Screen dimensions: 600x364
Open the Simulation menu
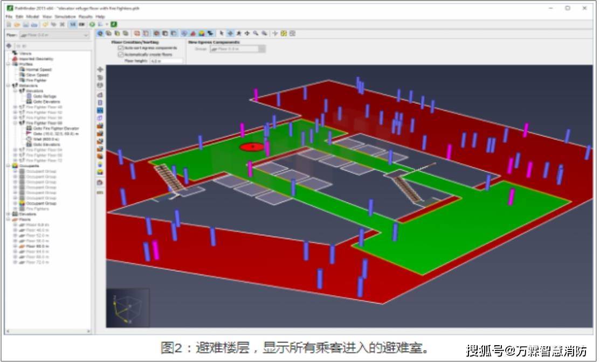[65, 17]
